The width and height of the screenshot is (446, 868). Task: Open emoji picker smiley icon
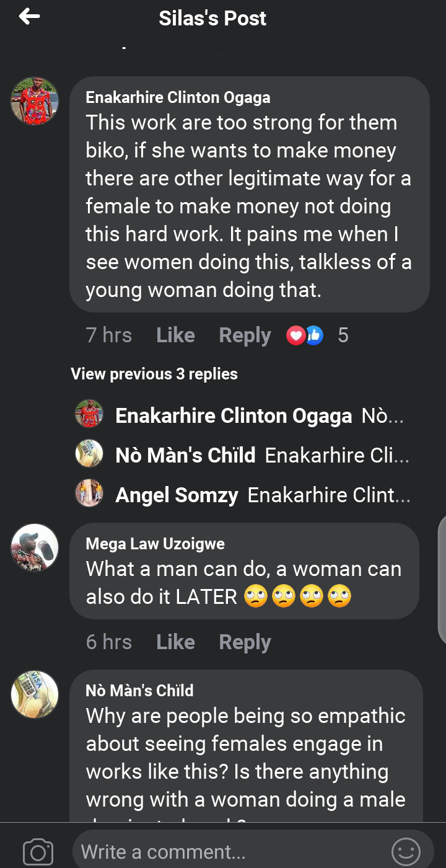tap(406, 852)
